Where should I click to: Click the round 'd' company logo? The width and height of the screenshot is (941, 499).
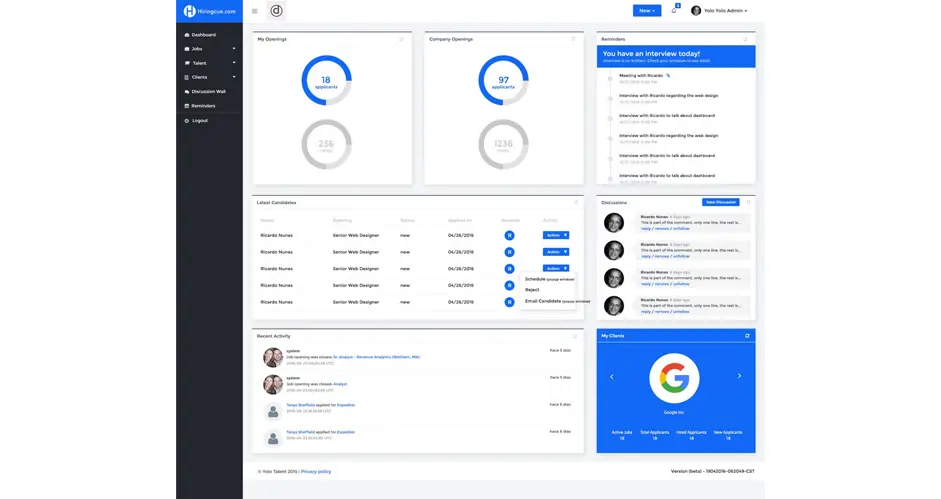[276, 11]
